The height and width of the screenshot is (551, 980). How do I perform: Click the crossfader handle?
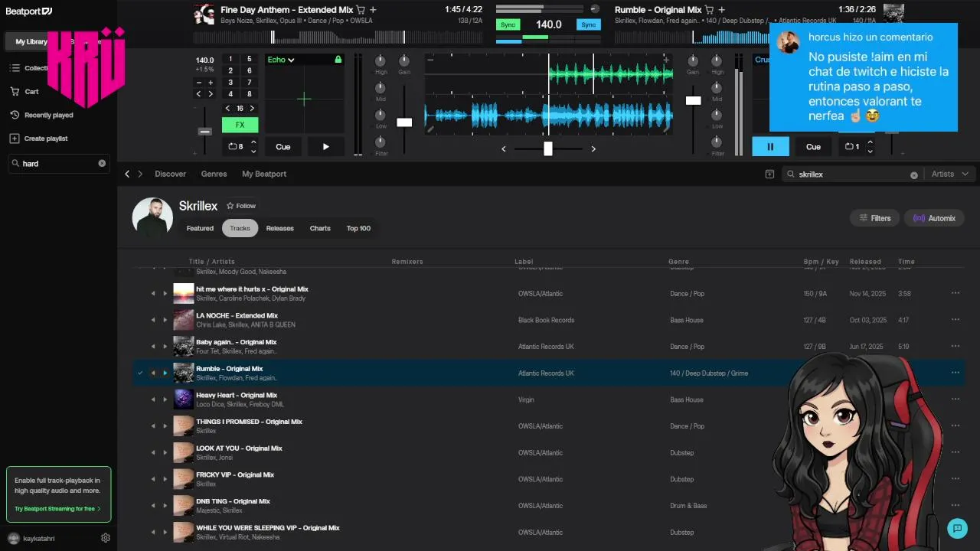(x=548, y=148)
